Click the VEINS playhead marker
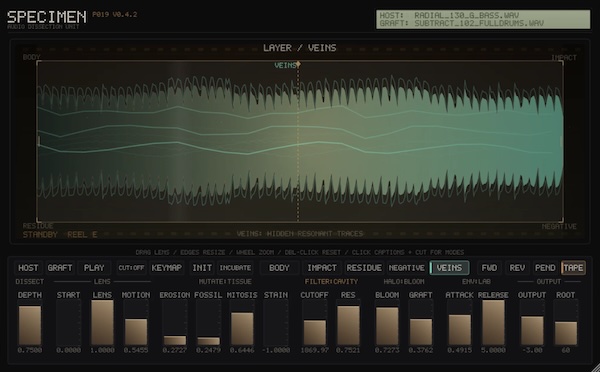The width and height of the screenshot is (600, 372). tap(298, 64)
